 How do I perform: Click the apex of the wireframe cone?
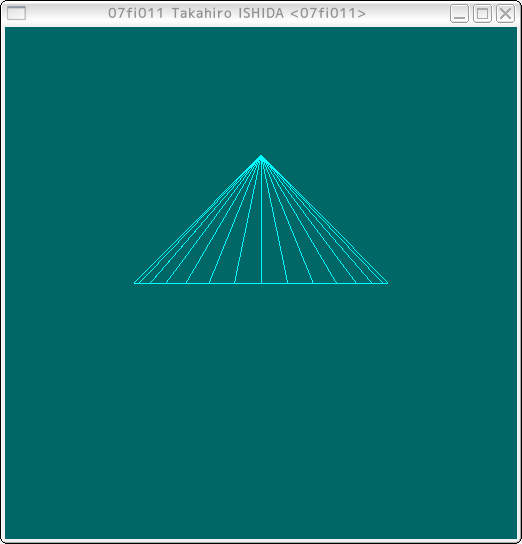pyautogui.click(x=261, y=156)
